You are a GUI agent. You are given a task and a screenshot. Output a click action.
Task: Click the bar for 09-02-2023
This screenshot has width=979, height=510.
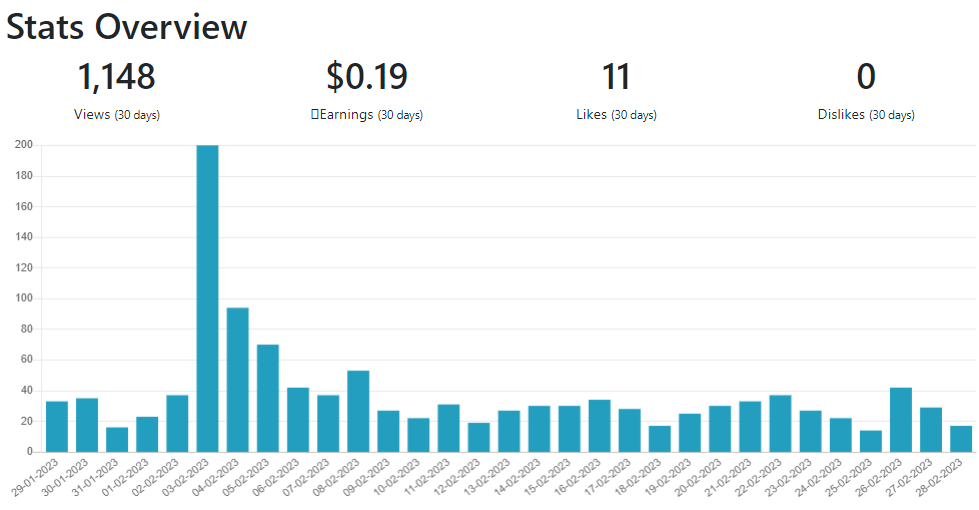coord(388,431)
